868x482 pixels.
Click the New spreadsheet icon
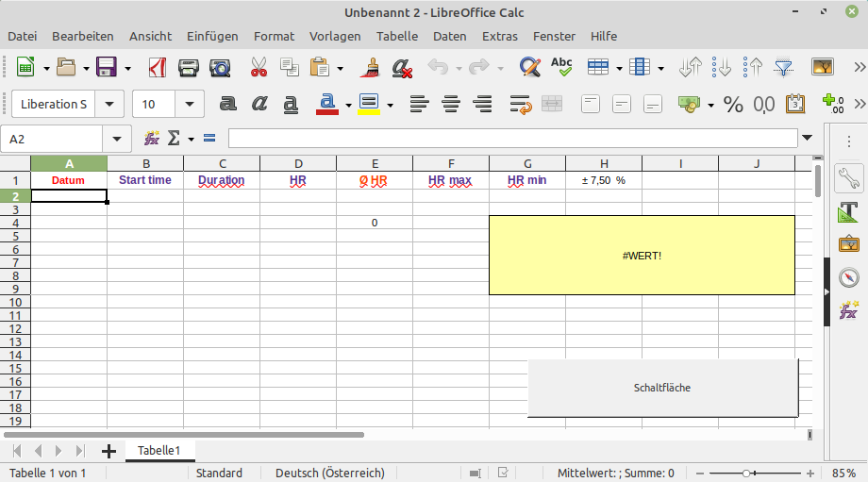[25, 68]
